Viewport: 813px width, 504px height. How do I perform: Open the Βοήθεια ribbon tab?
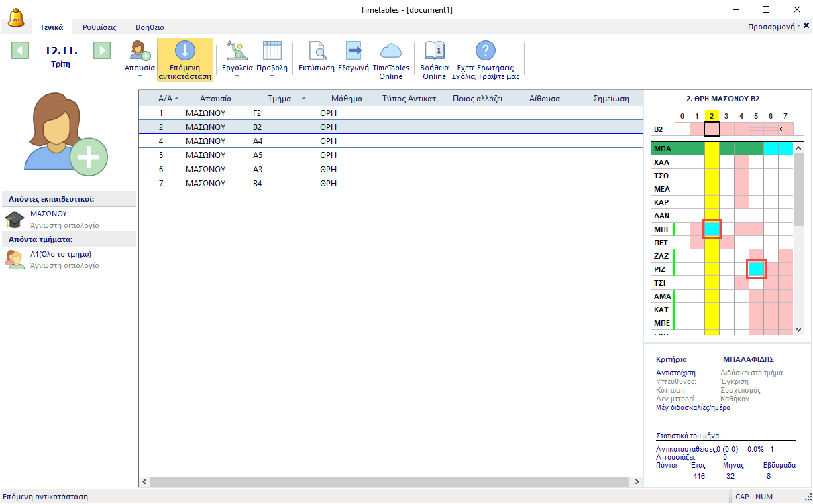pyautogui.click(x=150, y=27)
